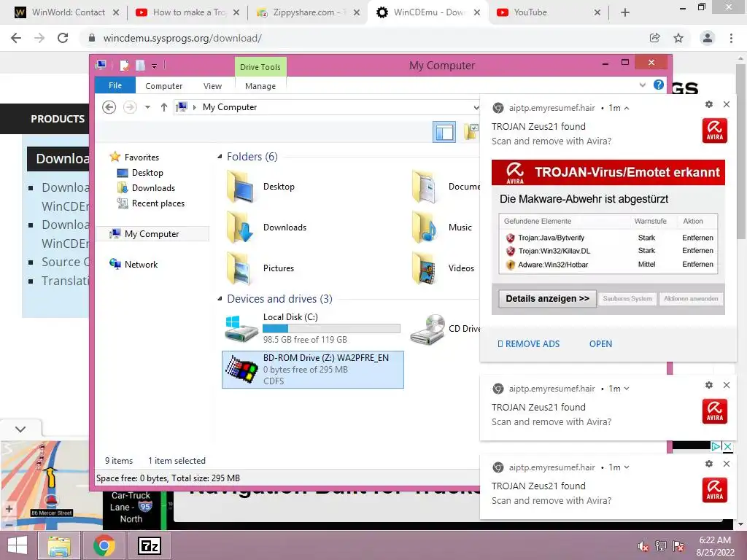Expand the second notification chevron

pos(627,389)
